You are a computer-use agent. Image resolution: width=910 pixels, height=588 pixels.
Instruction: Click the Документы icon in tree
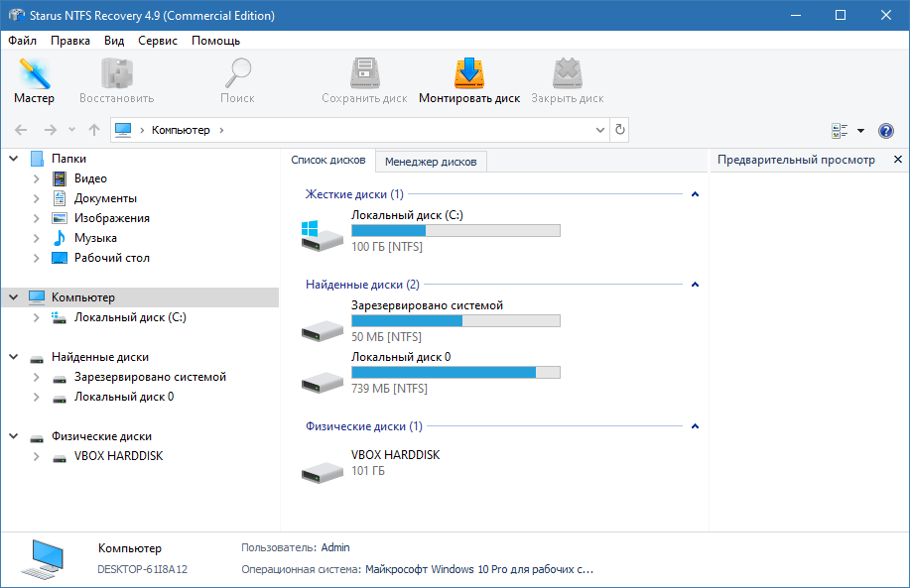click(60, 198)
